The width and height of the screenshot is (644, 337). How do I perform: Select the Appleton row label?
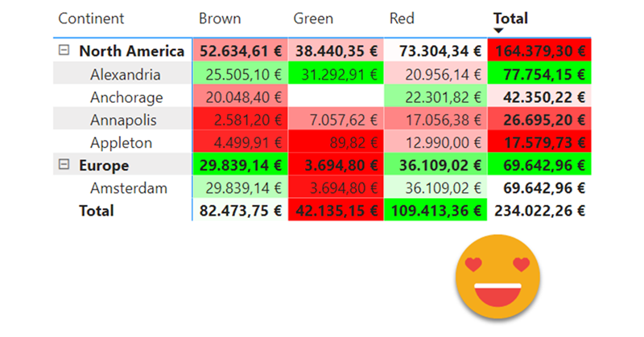[122, 143]
